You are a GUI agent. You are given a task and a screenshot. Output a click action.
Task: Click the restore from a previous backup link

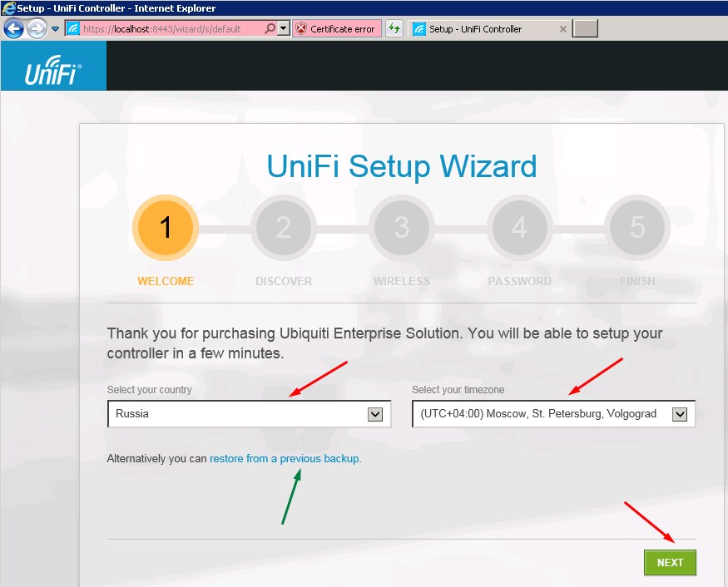coord(285,458)
